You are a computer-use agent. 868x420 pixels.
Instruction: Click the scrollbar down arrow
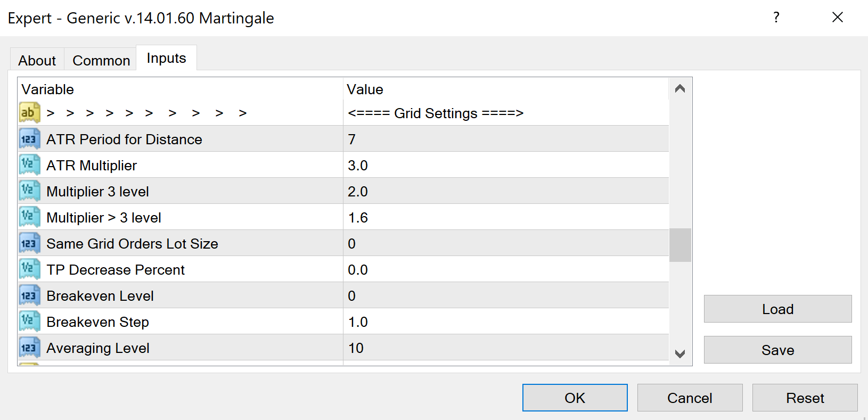tap(680, 353)
